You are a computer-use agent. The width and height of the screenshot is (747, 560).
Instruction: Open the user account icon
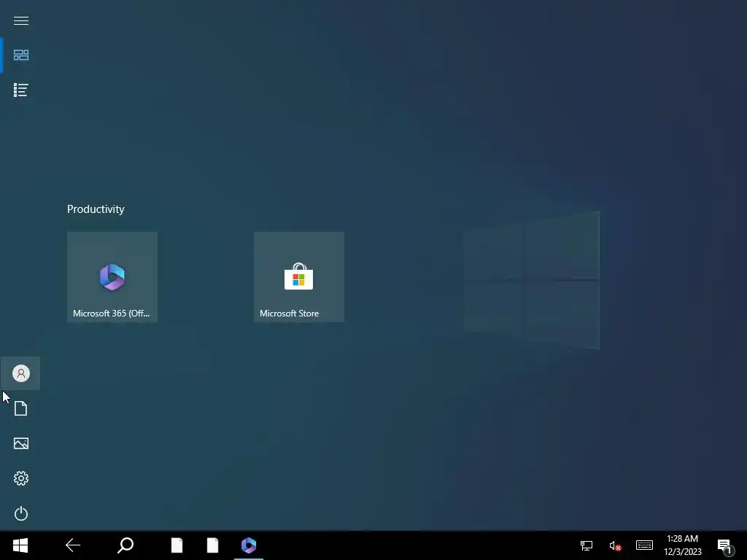click(x=21, y=373)
